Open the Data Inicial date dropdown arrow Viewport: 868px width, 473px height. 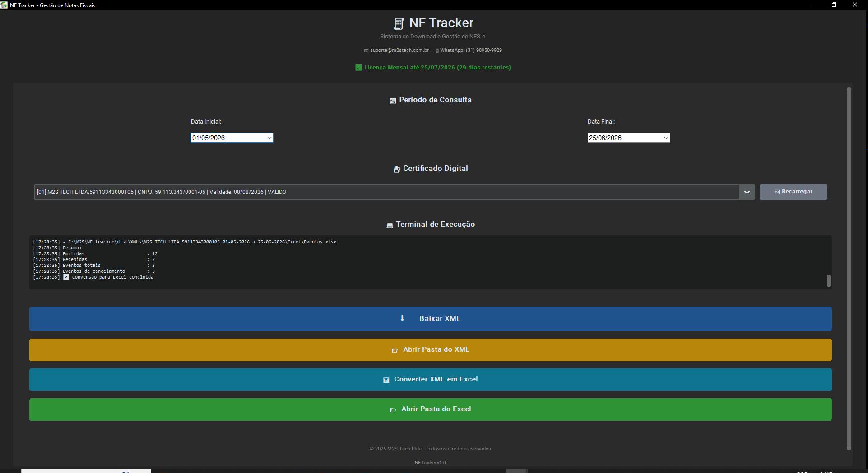tap(269, 138)
